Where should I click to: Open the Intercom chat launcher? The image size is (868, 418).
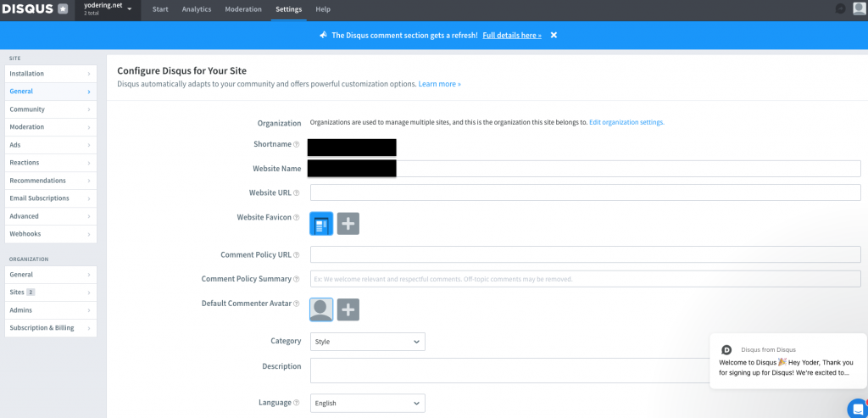[x=857, y=408]
